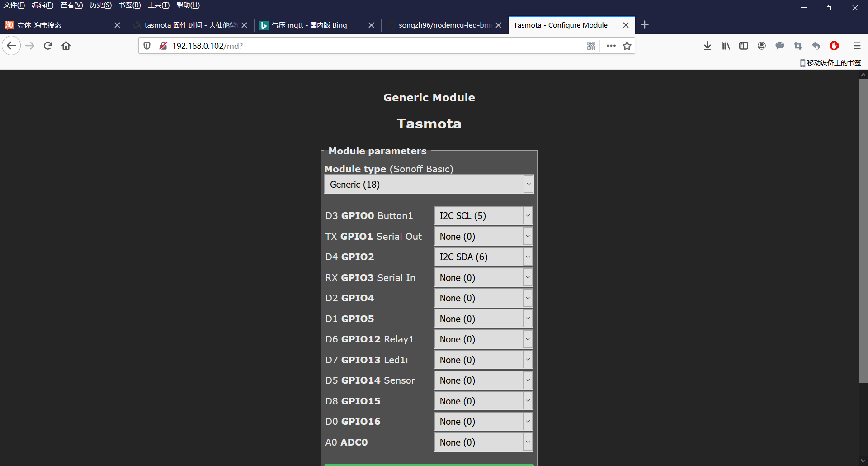
Task: Open the D3 GPIO0 Button1 dropdown
Action: tap(484, 216)
